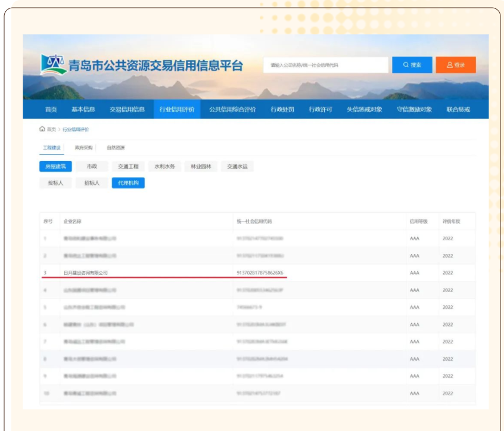Switch to the 自然资源 tab
Image resolution: width=504 pixels, height=431 pixels.
coord(116,147)
